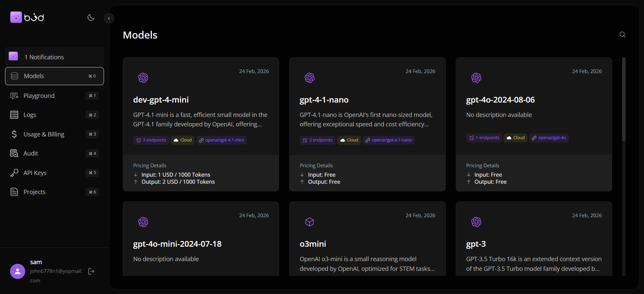Click the 3 endpoints tag on gpt-4-1-nano

pyautogui.click(x=318, y=140)
